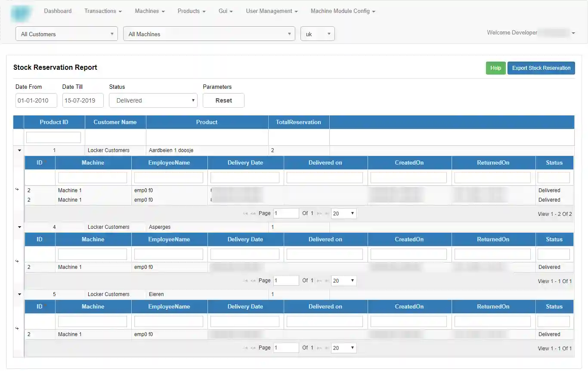Open the All Customers dropdown
This screenshot has height=371, width=588.
pos(67,34)
